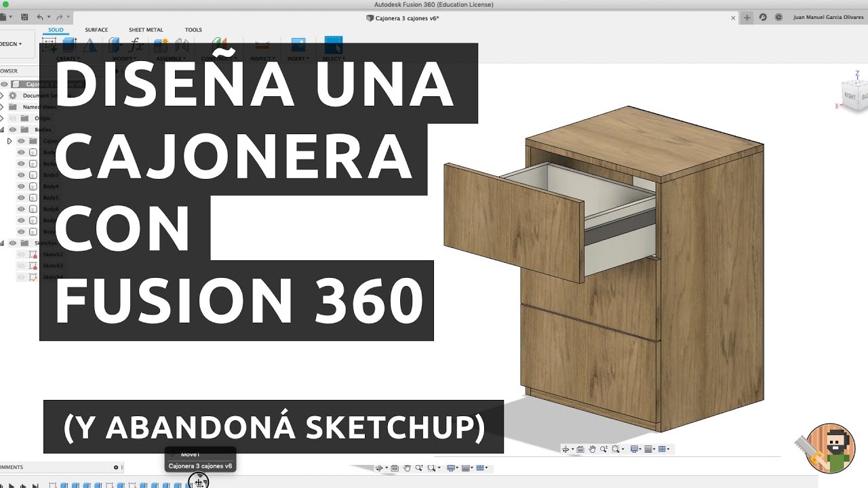Select the Joint tool icon
Viewport: 868px width, 488px height.
pos(182,45)
